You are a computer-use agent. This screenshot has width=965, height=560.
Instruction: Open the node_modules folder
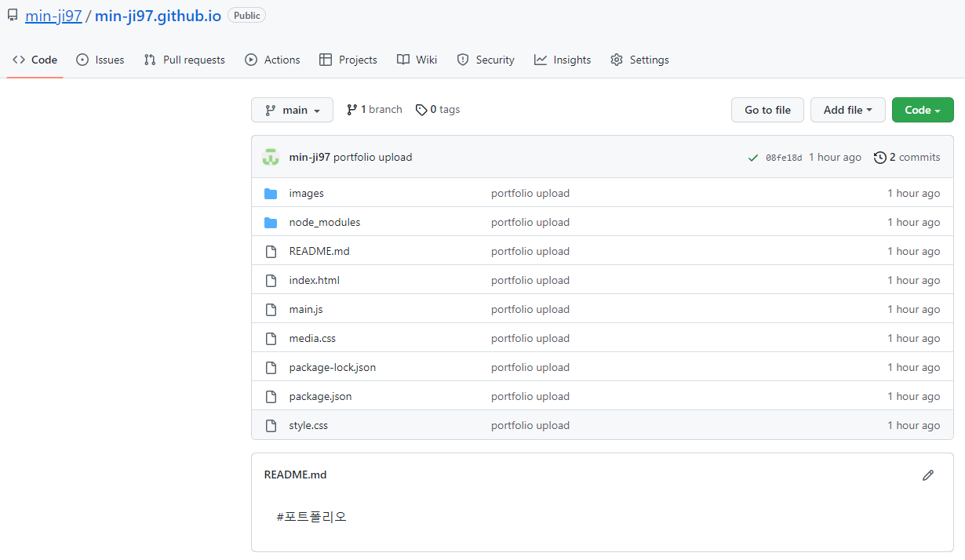[x=325, y=222]
